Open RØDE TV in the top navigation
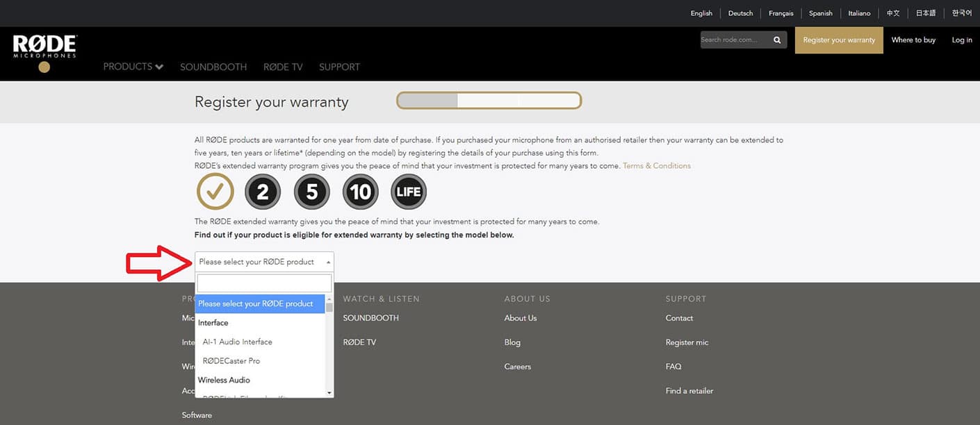The width and height of the screenshot is (980, 425). click(x=283, y=67)
